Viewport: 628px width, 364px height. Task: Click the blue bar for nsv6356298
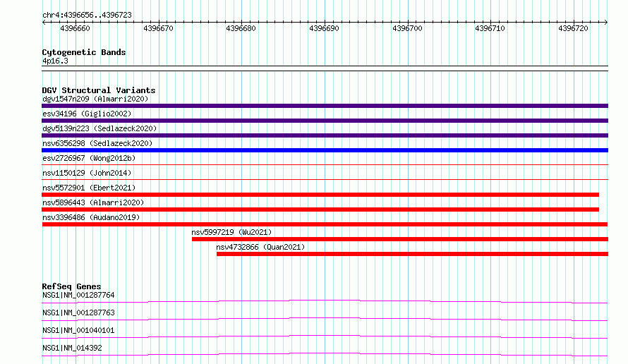325,150
